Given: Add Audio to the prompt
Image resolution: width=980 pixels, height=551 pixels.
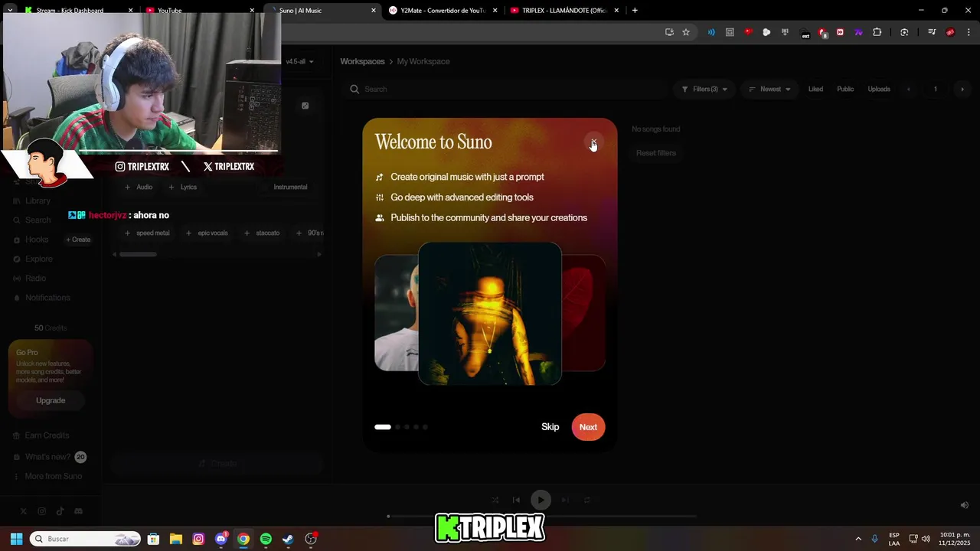Looking at the screenshot, I should point(139,187).
